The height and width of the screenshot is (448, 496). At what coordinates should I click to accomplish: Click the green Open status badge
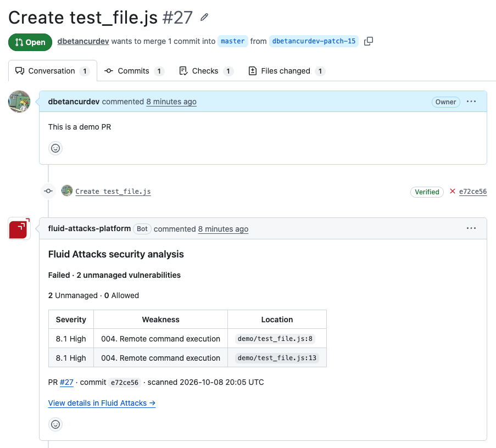tap(30, 42)
